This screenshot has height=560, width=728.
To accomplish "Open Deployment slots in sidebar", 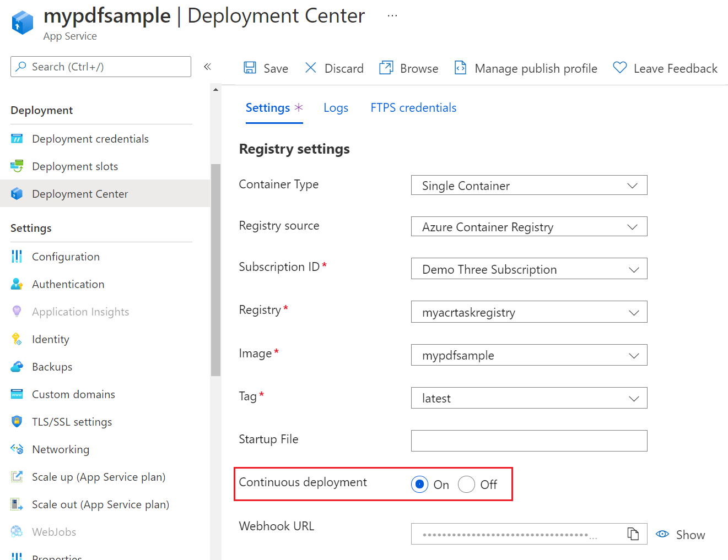I will click(75, 166).
